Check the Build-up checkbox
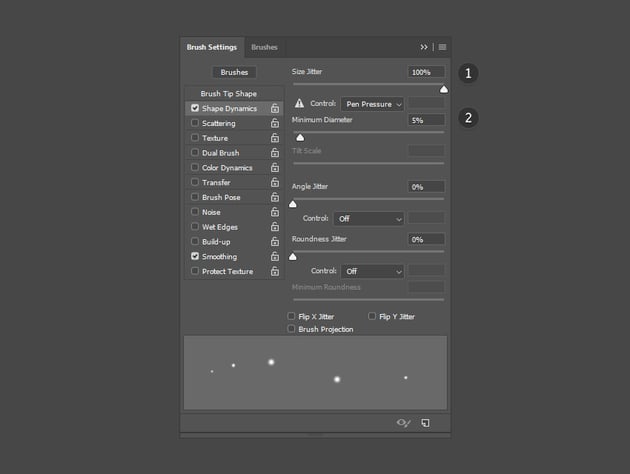The width and height of the screenshot is (630, 474). point(195,241)
